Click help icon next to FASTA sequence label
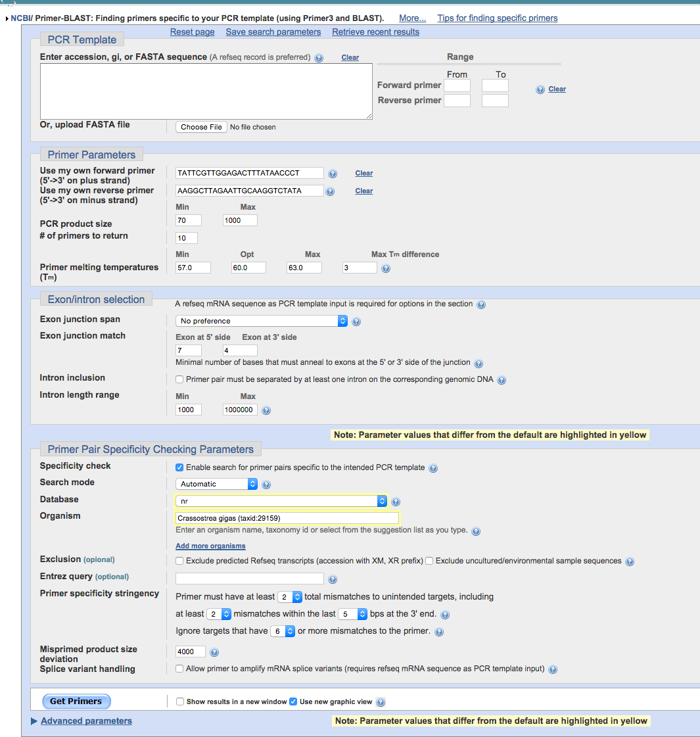The image size is (700, 737). (319, 58)
